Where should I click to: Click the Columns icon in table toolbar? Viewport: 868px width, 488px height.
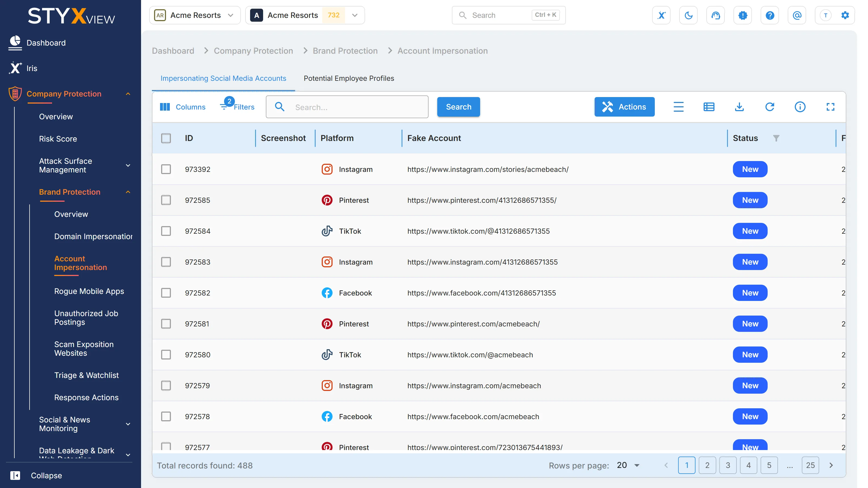(165, 107)
